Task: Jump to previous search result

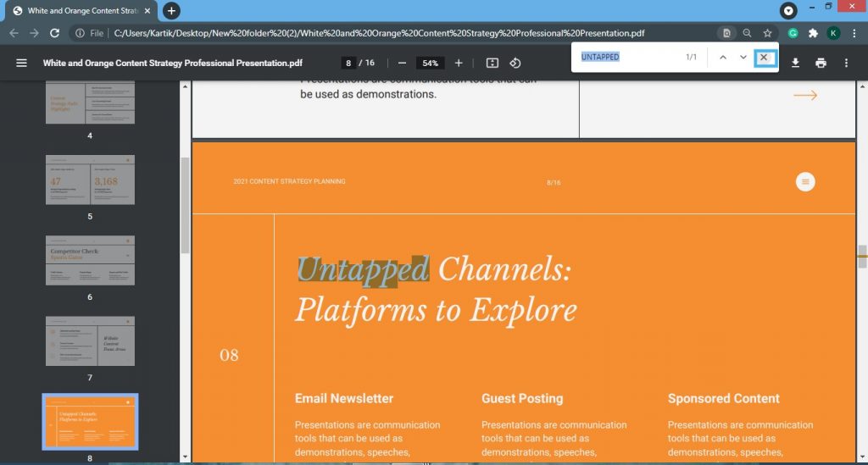Action: point(723,57)
